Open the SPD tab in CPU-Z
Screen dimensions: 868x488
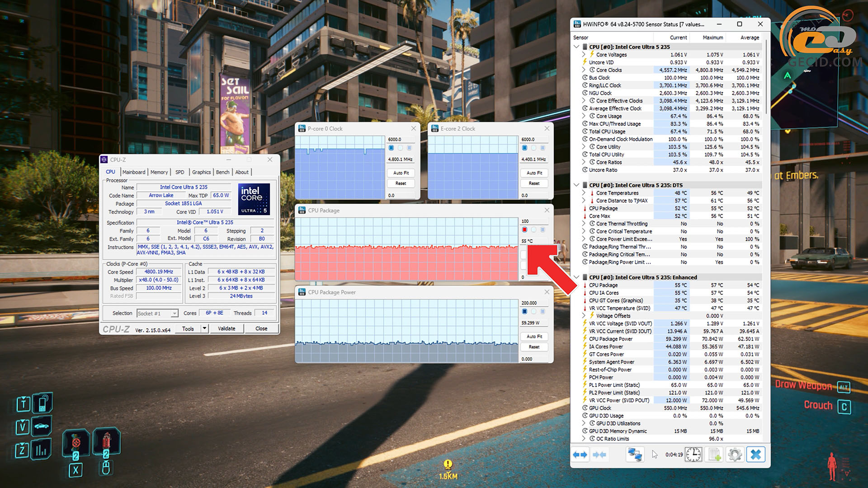pos(179,172)
